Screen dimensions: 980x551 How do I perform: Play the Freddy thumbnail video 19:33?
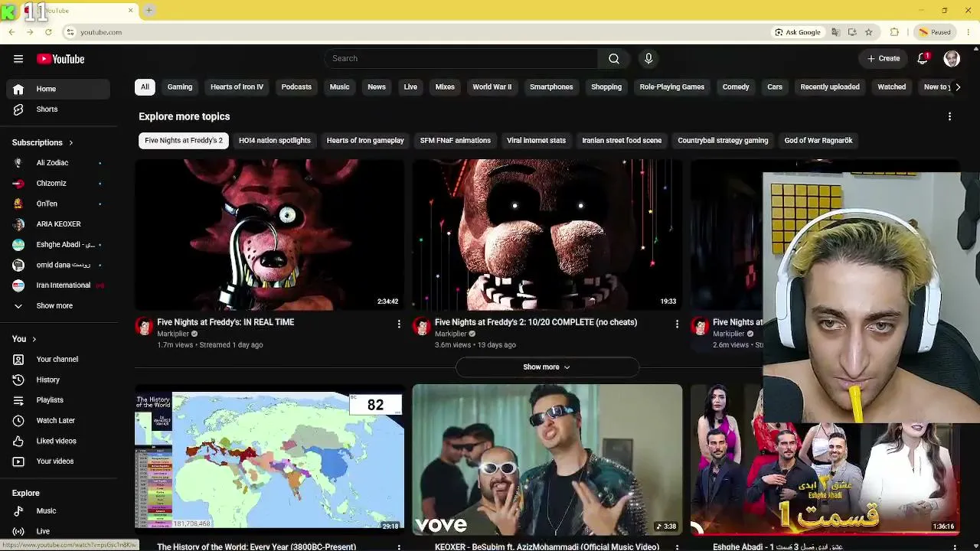pos(547,234)
